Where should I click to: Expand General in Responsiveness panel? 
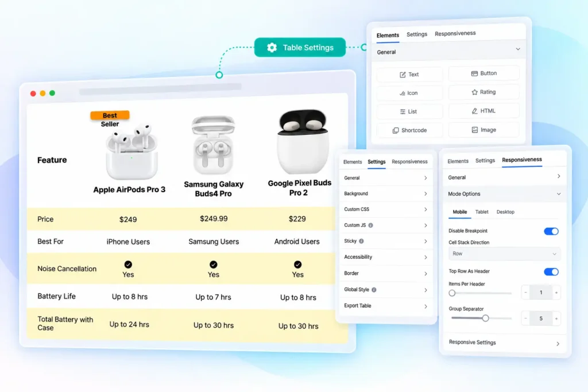pyautogui.click(x=504, y=177)
